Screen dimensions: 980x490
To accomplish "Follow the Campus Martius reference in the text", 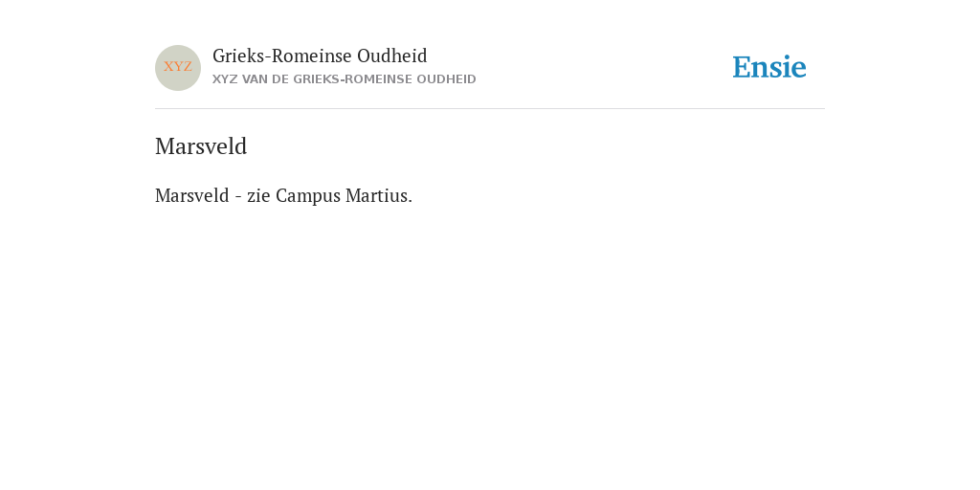I will tap(344, 196).
